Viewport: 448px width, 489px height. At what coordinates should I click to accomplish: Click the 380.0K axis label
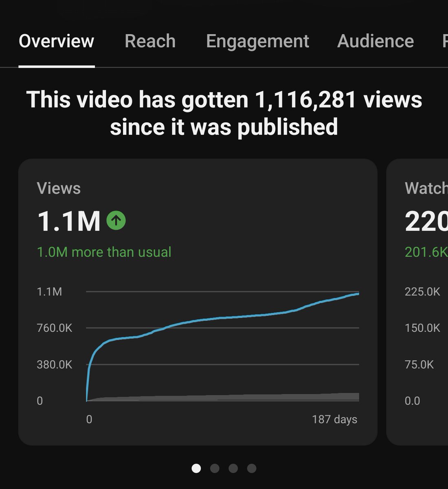point(55,364)
